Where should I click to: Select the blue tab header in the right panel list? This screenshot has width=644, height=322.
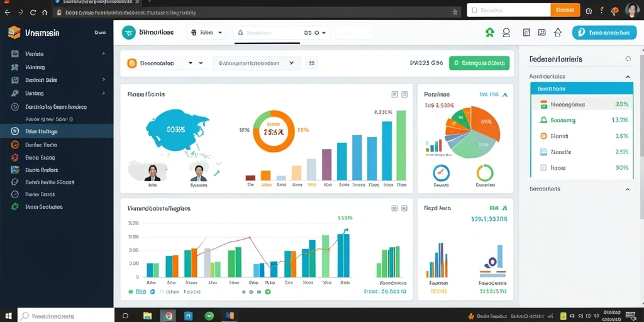582,88
